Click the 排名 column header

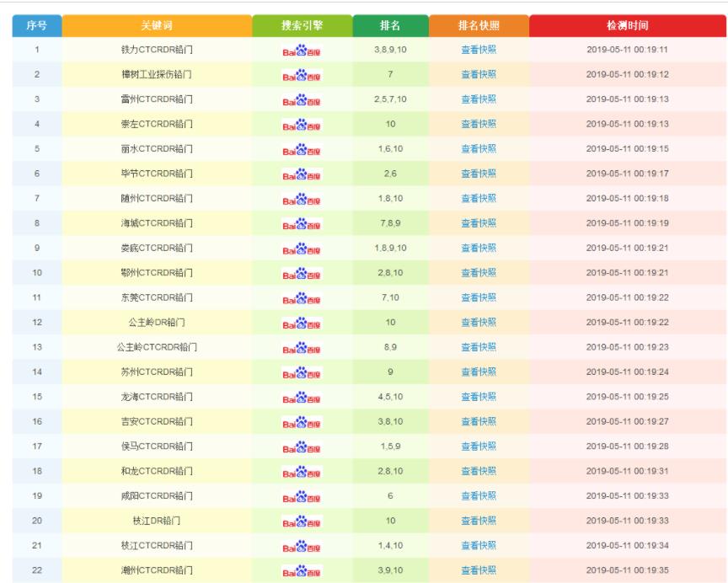click(390, 25)
